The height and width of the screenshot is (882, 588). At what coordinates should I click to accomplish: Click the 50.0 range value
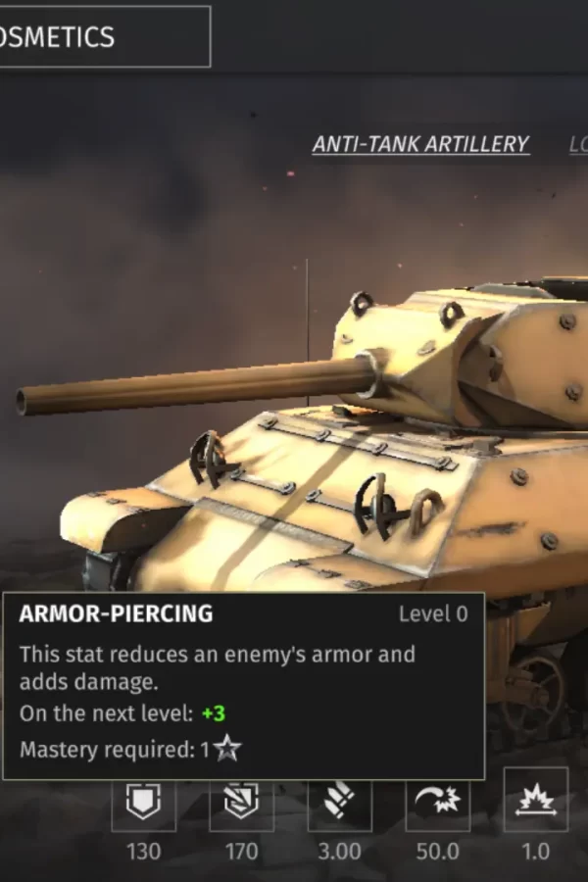pos(438,852)
